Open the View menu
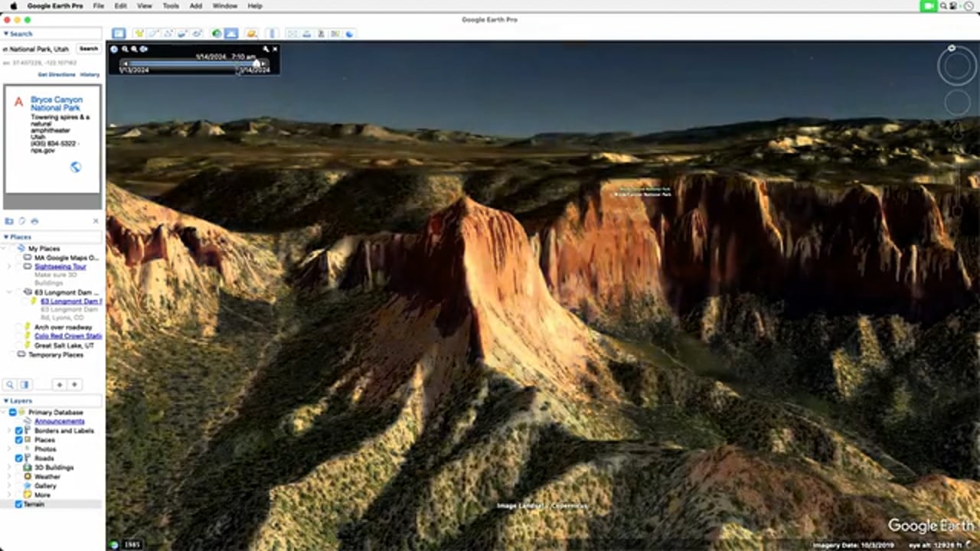The height and width of the screenshot is (551, 980). point(145,5)
